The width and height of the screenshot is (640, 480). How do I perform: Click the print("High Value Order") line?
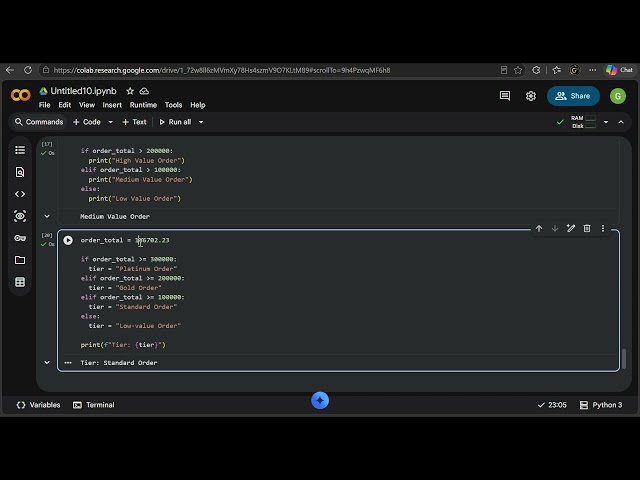pyautogui.click(x=136, y=160)
